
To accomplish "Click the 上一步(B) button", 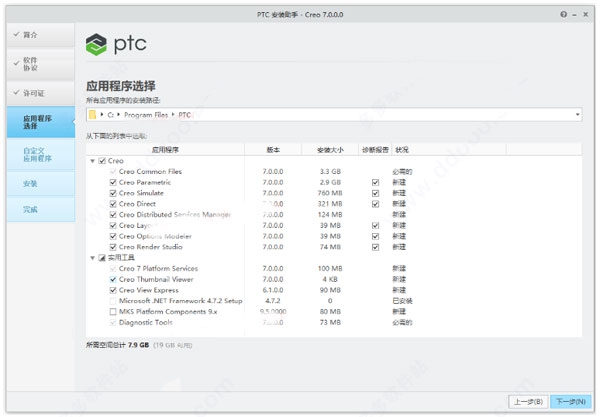I will tap(528, 402).
